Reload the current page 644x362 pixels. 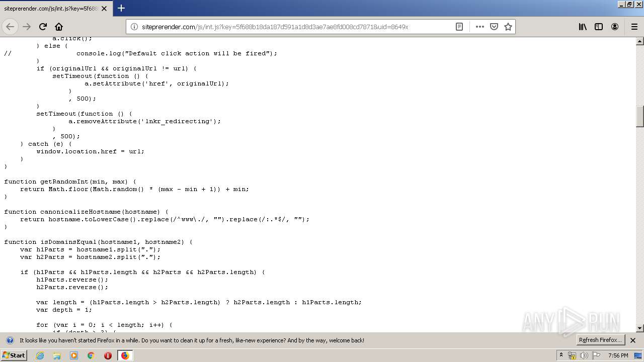pos(43,27)
